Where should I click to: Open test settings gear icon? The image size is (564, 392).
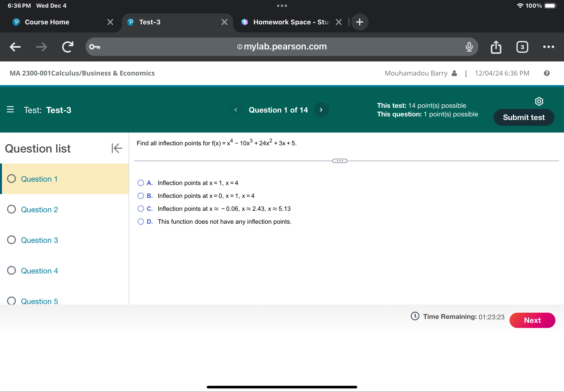pos(539,101)
